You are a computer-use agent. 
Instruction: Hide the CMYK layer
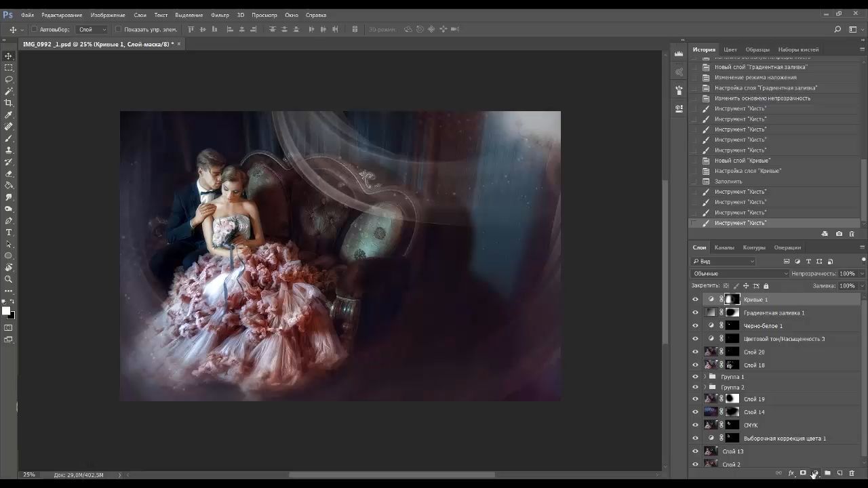pos(695,425)
